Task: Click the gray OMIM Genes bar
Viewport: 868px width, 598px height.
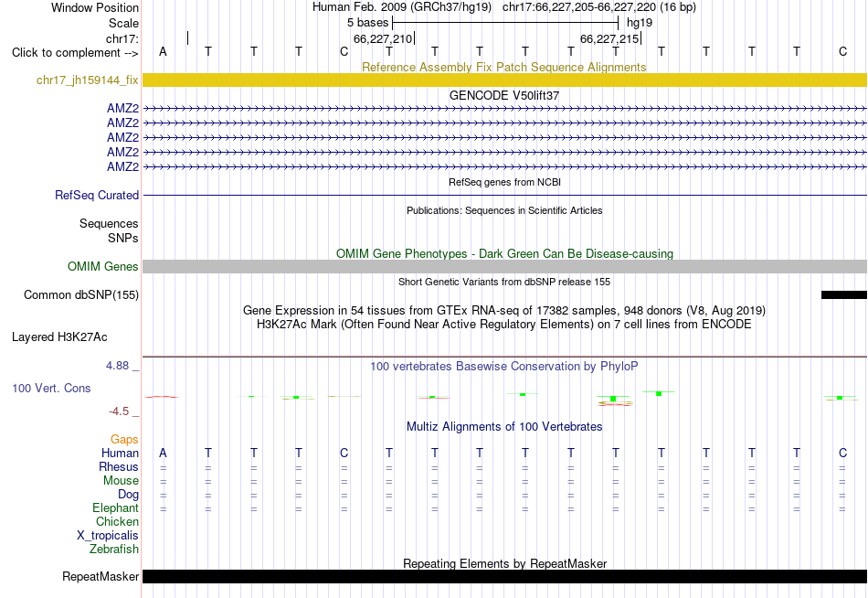Action: 505,267
